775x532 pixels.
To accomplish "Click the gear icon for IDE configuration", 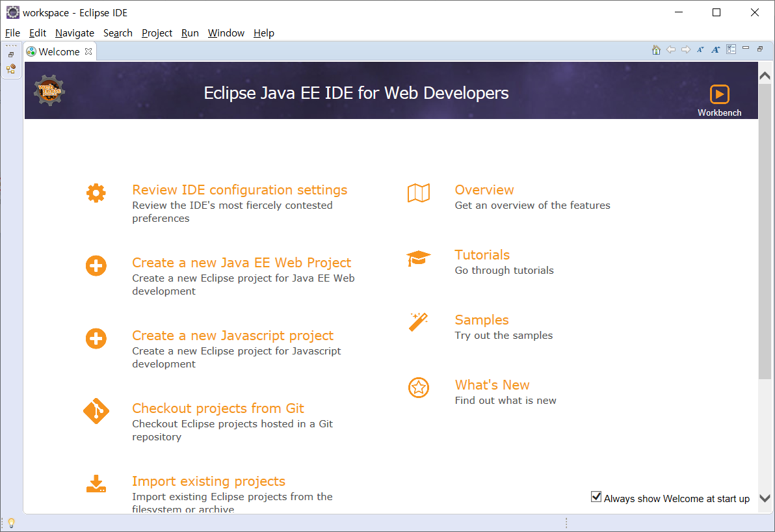I will point(96,193).
